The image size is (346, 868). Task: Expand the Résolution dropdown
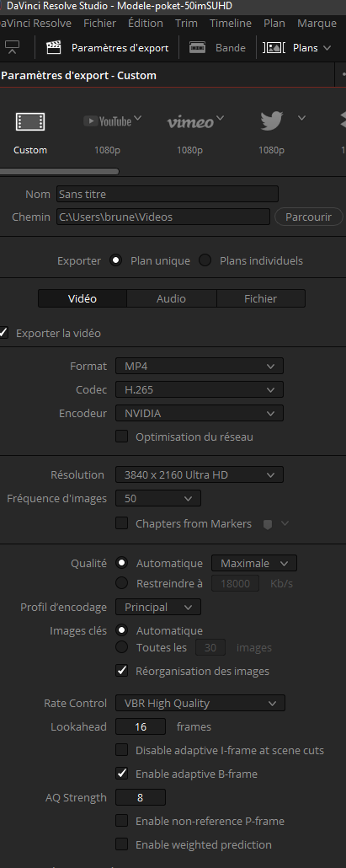(199, 474)
